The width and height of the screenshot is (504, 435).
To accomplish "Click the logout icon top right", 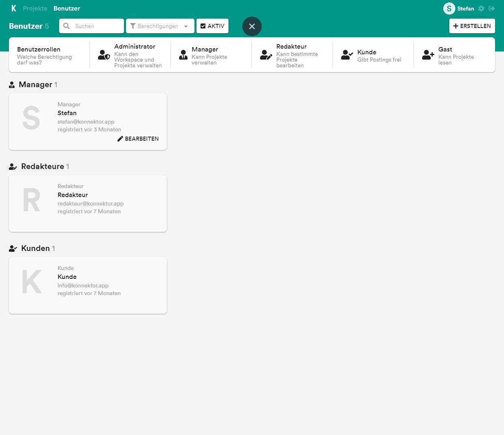I will tap(492, 8).
